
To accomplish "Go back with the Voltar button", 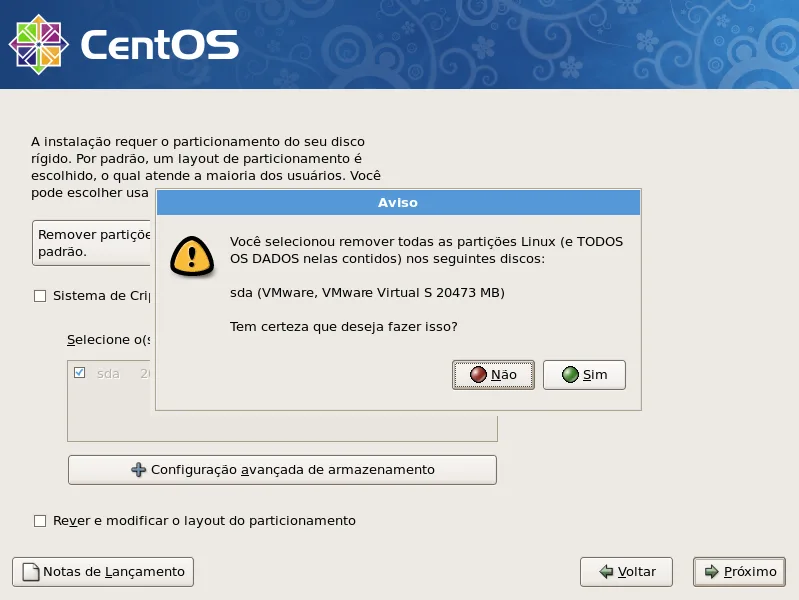I will (x=626, y=571).
